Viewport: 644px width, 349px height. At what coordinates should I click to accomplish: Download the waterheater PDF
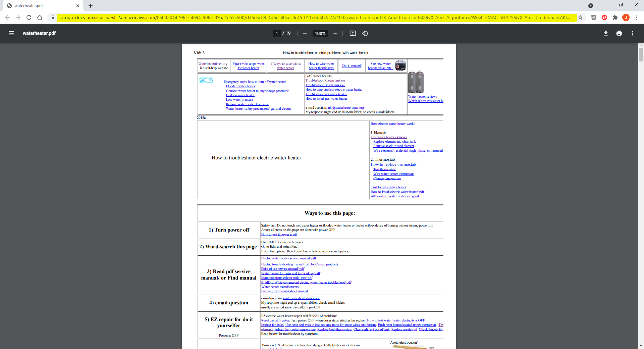(x=605, y=33)
